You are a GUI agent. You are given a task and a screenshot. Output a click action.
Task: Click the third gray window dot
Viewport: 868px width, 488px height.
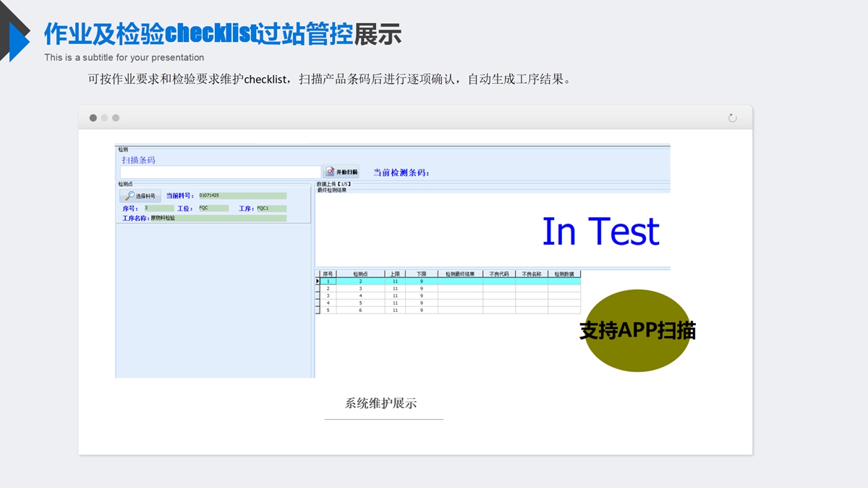coord(116,118)
